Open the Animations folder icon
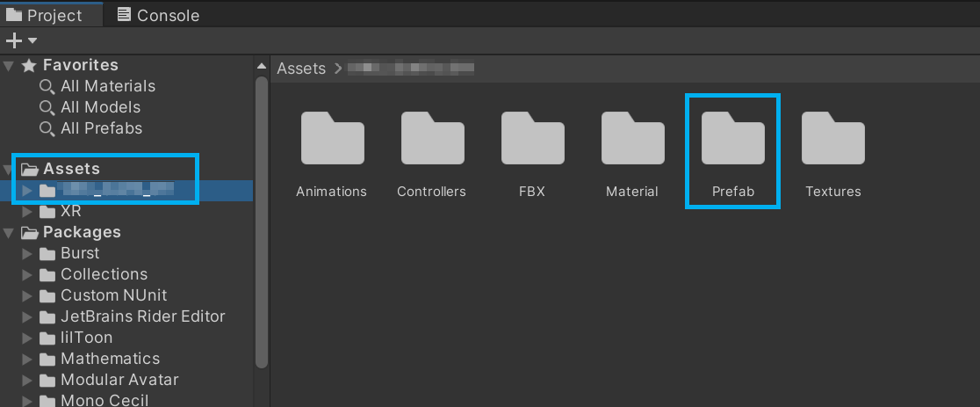Screen dimensions: 980x407 coord(332,138)
